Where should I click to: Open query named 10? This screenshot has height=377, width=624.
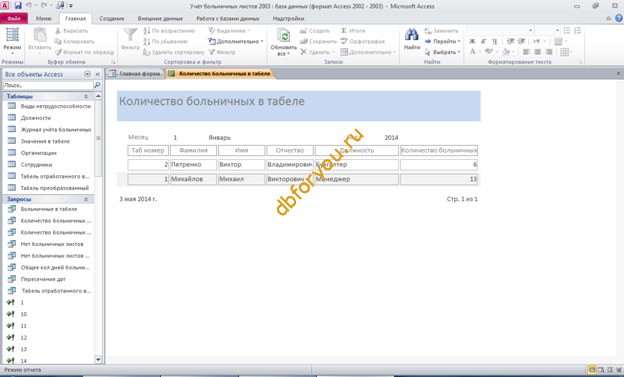pyautogui.click(x=23, y=314)
